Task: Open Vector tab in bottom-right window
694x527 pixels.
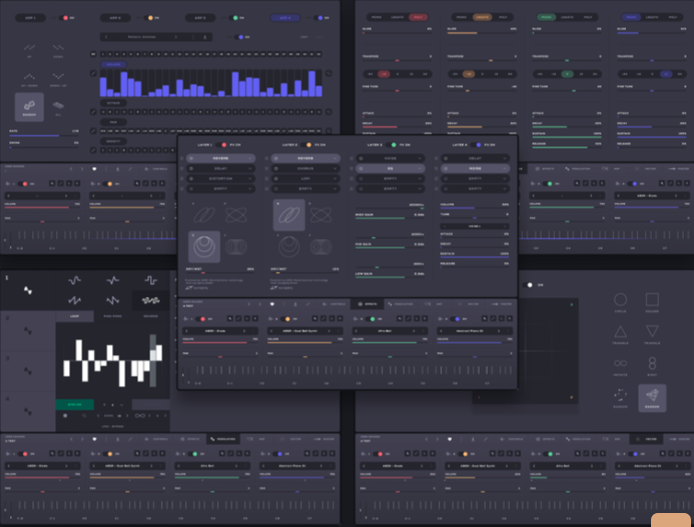Action: (647, 439)
